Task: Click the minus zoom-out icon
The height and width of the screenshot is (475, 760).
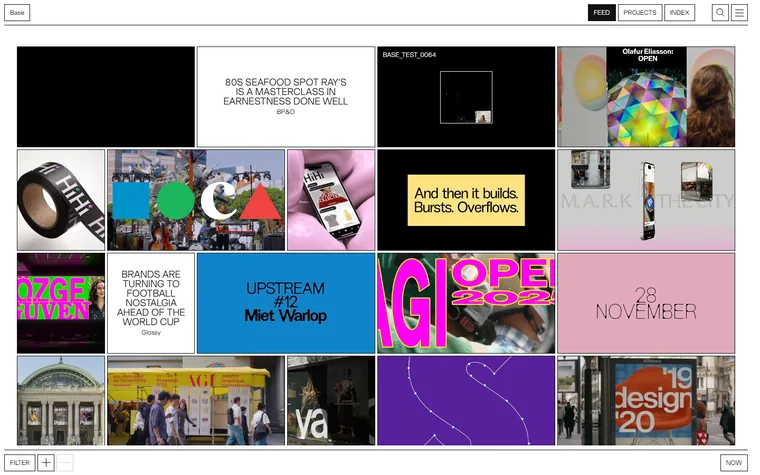Action: 65,462
